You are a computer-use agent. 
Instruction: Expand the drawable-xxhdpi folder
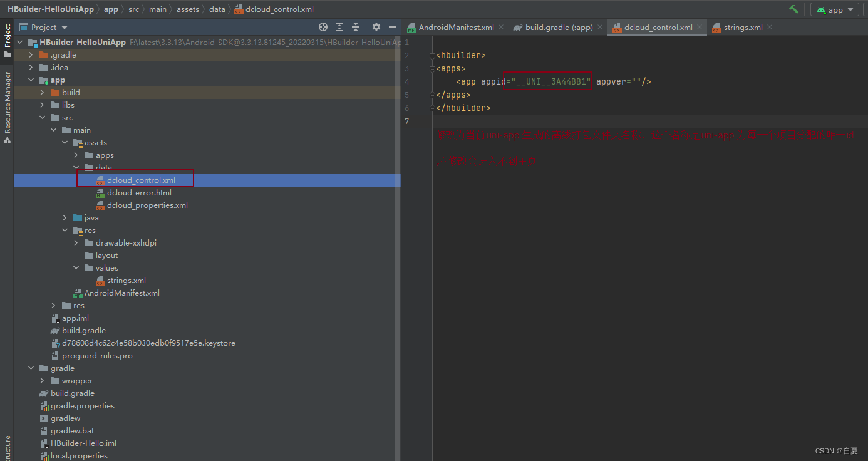click(76, 243)
